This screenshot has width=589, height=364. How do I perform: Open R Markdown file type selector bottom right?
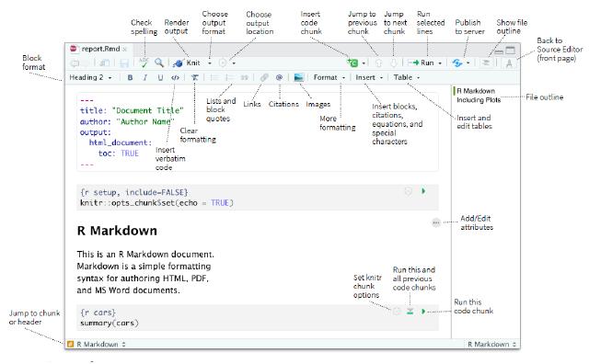click(491, 344)
